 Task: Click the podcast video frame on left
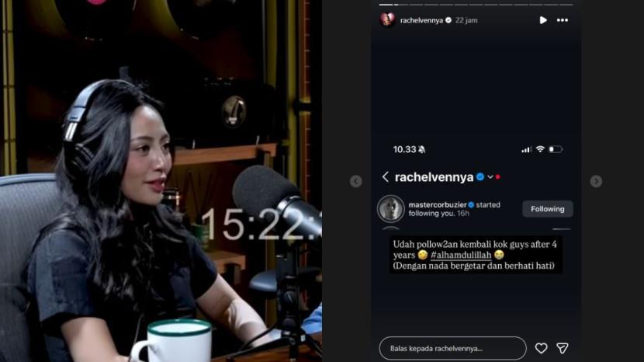click(x=161, y=181)
